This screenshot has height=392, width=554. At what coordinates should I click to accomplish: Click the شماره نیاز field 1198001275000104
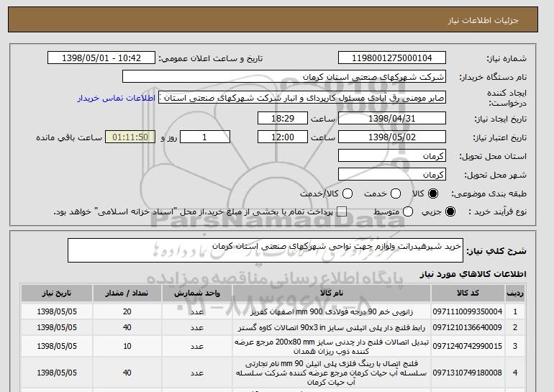392,58
